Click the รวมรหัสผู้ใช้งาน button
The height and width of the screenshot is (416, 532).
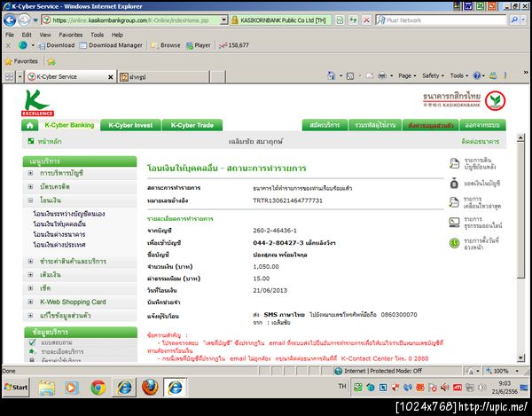[375, 125]
